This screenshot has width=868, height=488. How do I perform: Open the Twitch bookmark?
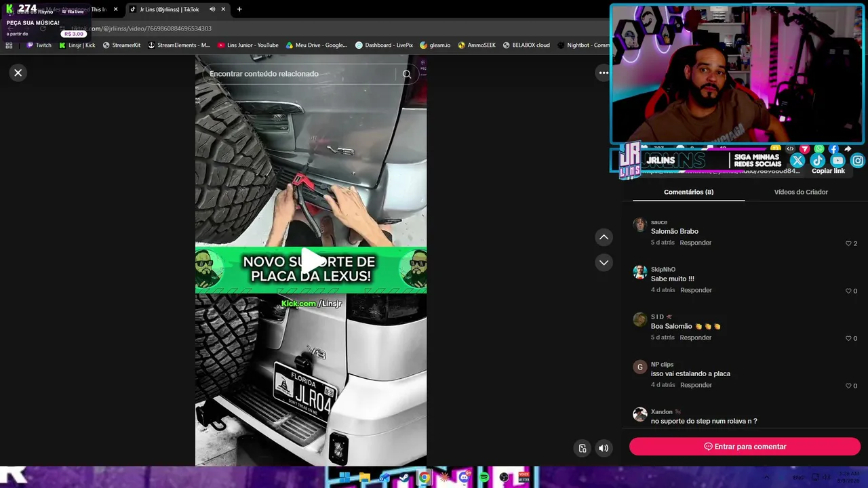[39, 45]
